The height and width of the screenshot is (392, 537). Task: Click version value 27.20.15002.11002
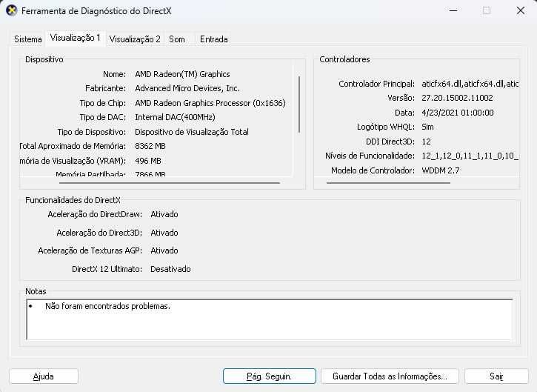pyautogui.click(x=457, y=98)
